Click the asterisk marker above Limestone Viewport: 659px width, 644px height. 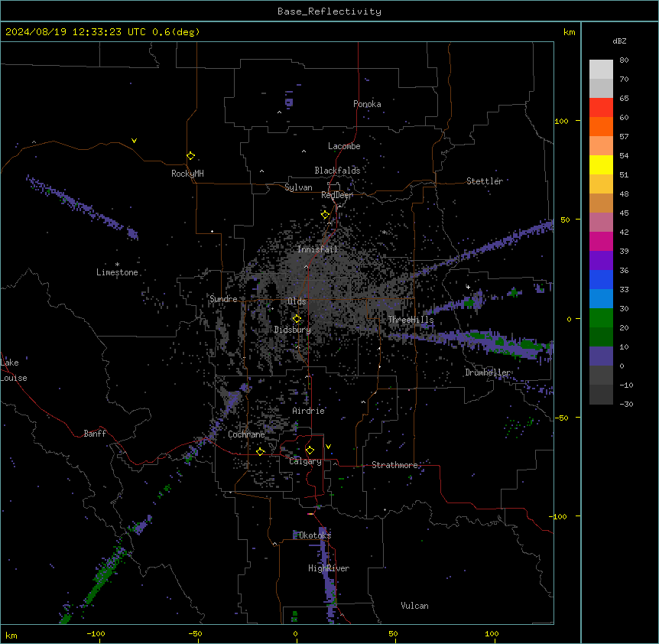point(117,265)
